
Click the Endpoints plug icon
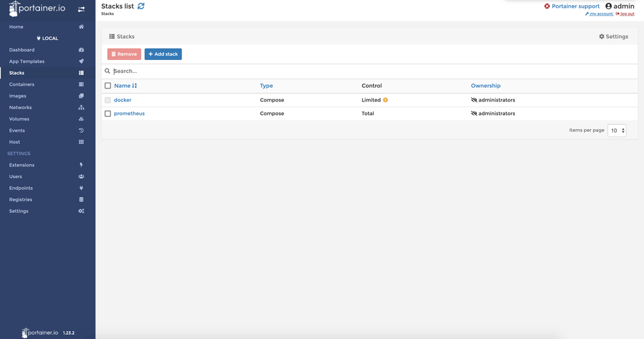(81, 188)
